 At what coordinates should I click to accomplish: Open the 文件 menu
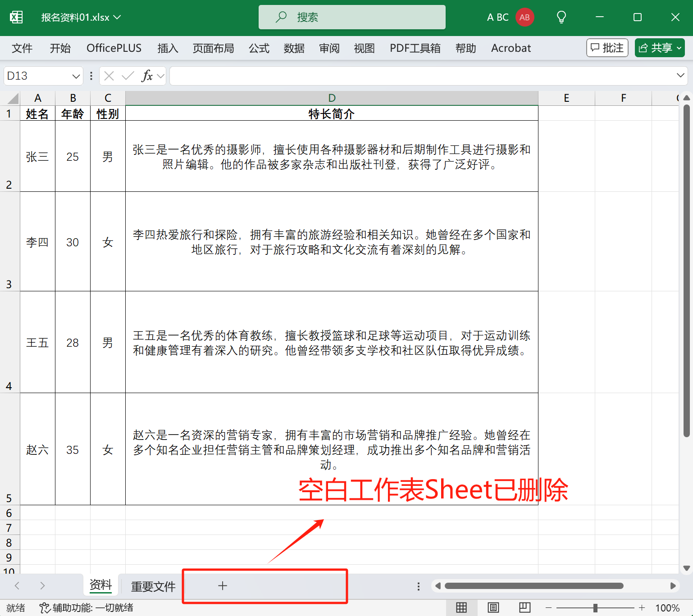pyautogui.click(x=22, y=48)
